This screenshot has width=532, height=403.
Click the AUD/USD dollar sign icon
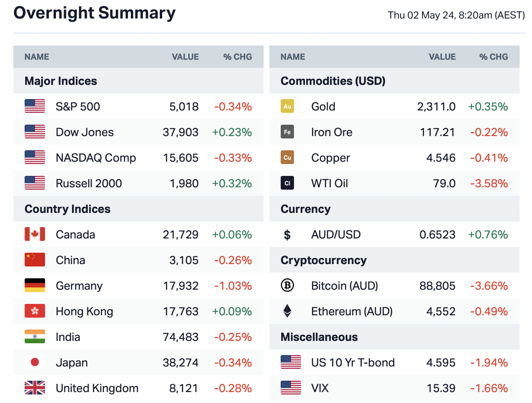[287, 235]
